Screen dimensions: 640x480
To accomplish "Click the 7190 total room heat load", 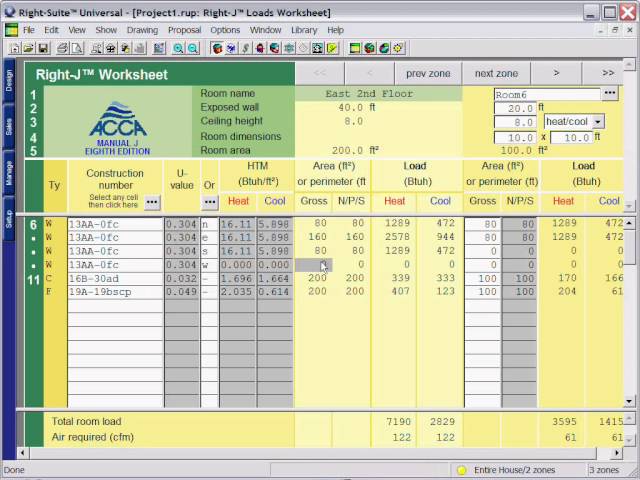I will click(398, 422).
